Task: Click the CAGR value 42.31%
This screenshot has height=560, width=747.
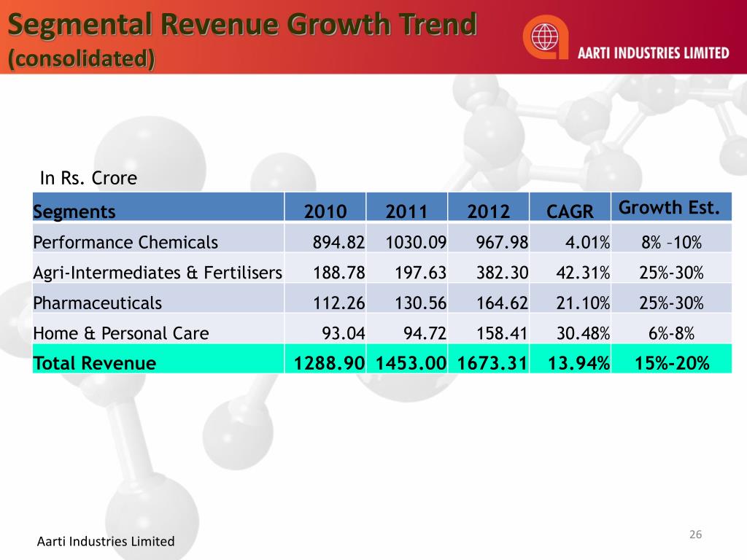Action: 583,273
